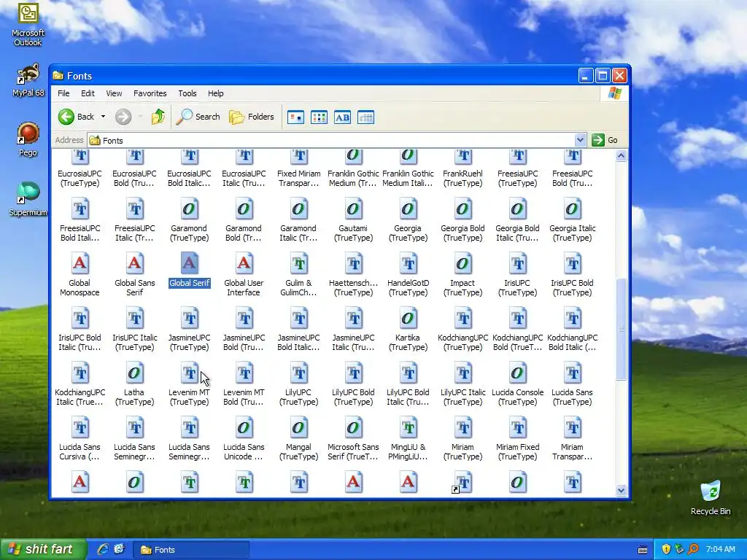Click the taskbar clock showing 7:04 AM
Viewport: 747px width, 560px height.
[x=720, y=550]
